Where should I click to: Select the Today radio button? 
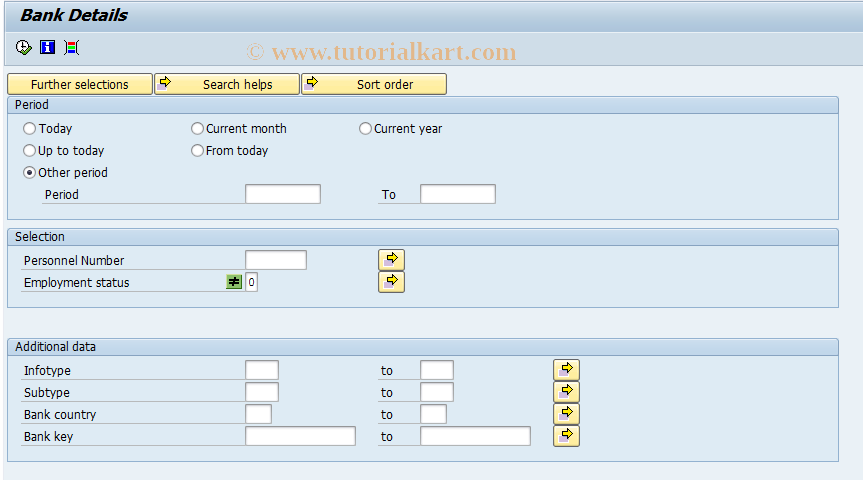point(29,129)
